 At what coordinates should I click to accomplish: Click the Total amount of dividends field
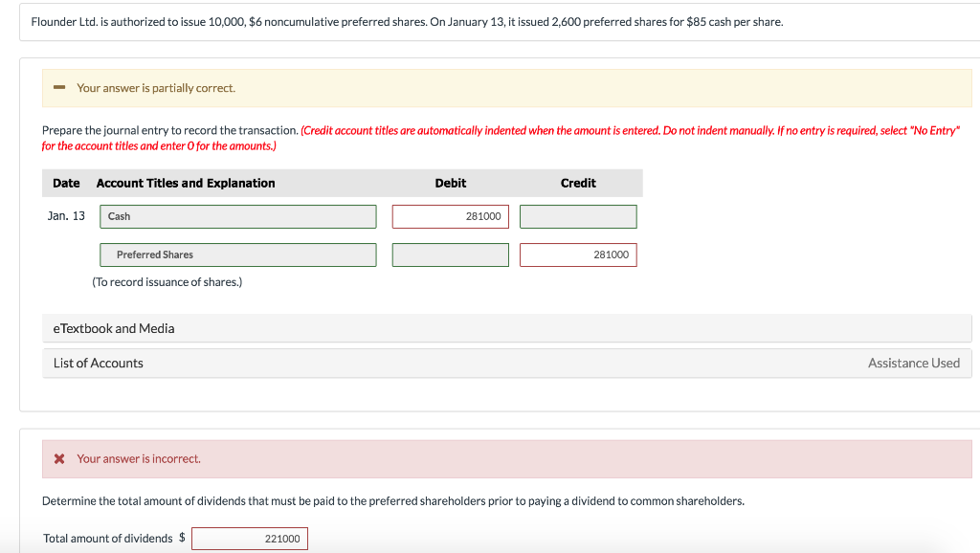(249, 538)
